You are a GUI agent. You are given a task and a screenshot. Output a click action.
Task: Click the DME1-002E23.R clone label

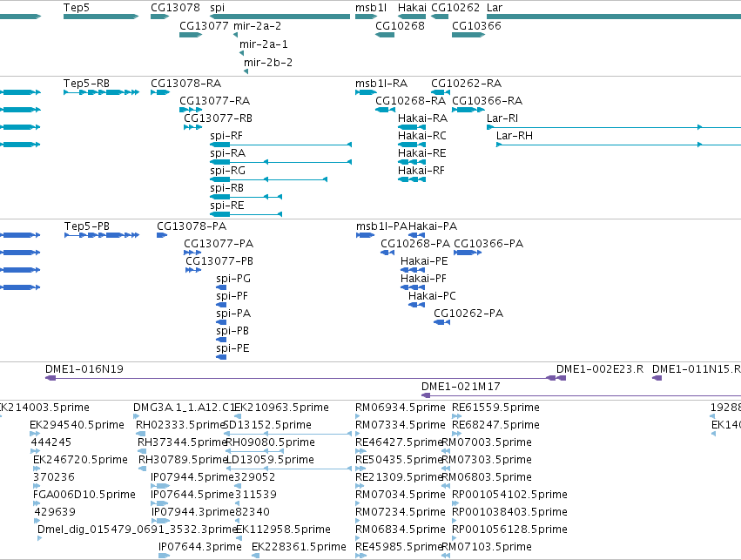(x=600, y=369)
